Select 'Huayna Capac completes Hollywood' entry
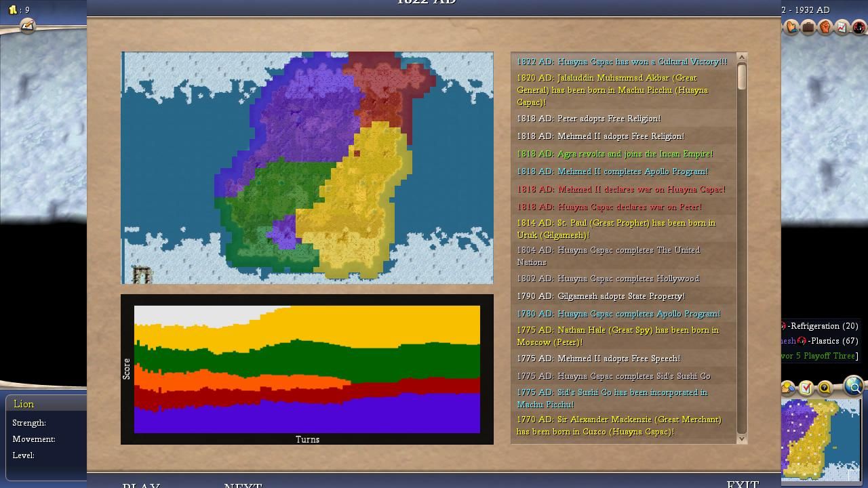The width and height of the screenshot is (868, 488). click(623, 279)
